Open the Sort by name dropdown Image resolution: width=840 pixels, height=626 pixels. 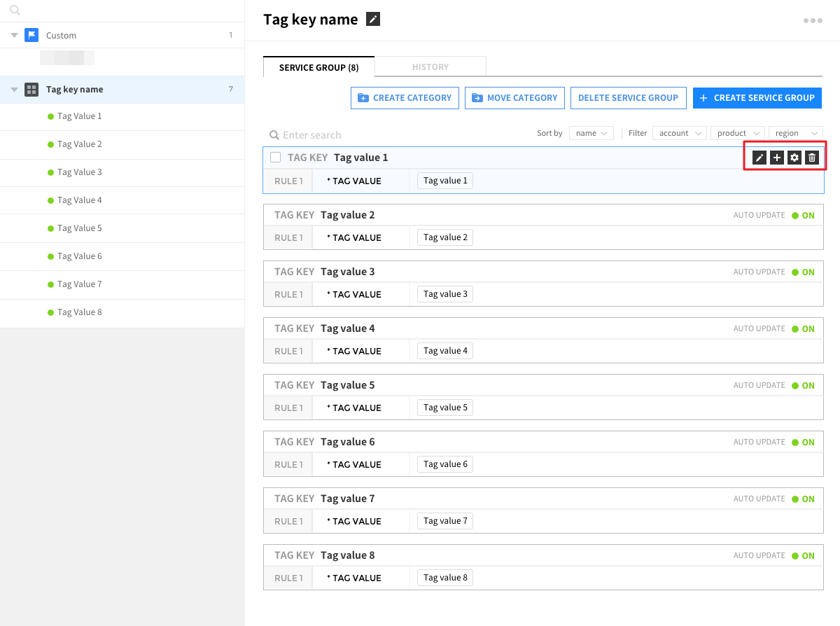coord(591,133)
